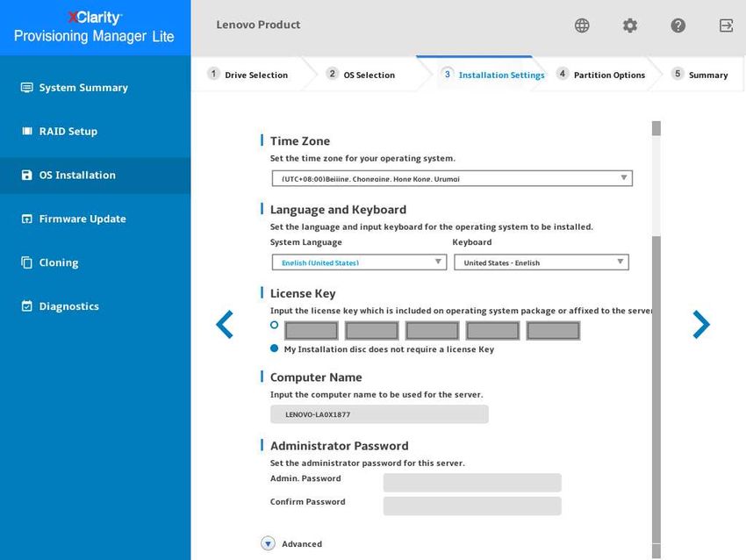This screenshot has width=746, height=560.
Task: Click the XClarity Provisioning Manager Lite logo
Action: [x=94, y=27]
